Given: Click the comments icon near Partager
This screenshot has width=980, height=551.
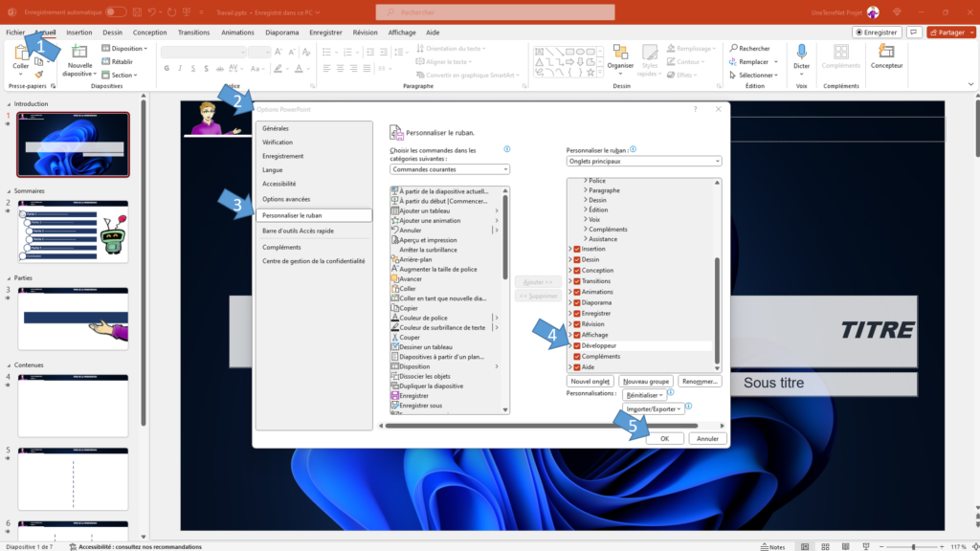Looking at the screenshot, I should click(914, 32).
